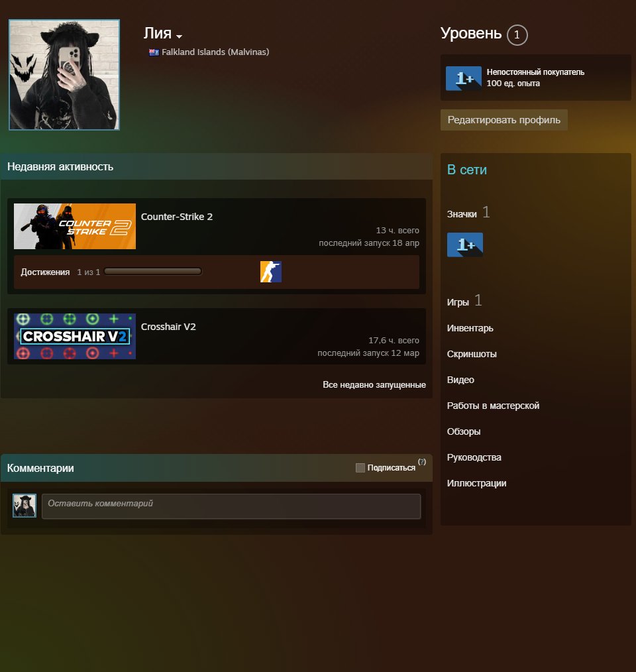Click the achievements progress bar
The image size is (636, 672).
(x=153, y=271)
